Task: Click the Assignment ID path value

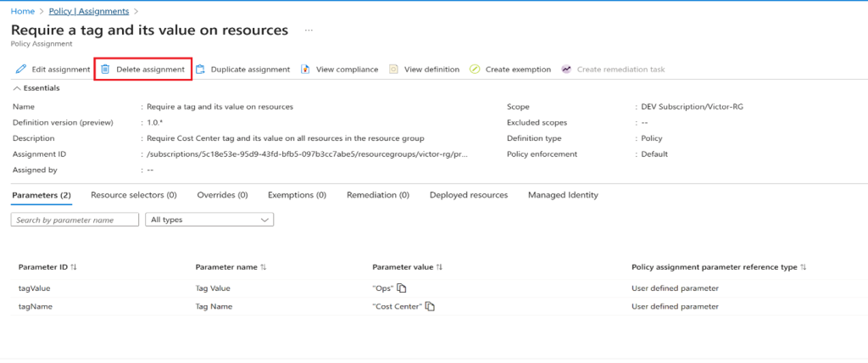Action: click(x=308, y=154)
